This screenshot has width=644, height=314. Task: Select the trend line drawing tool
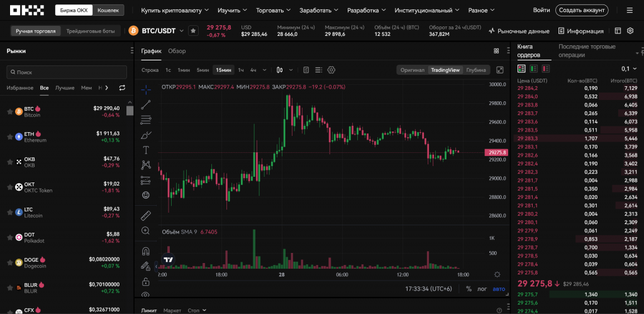146,105
